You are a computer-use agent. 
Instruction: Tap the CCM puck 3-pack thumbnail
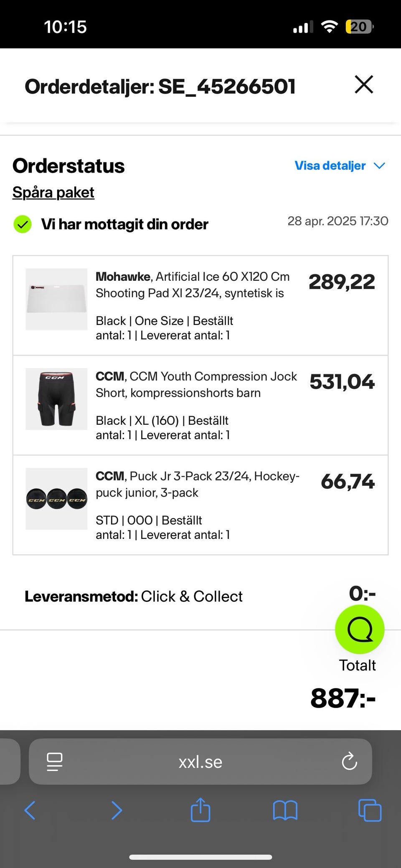coord(56,499)
